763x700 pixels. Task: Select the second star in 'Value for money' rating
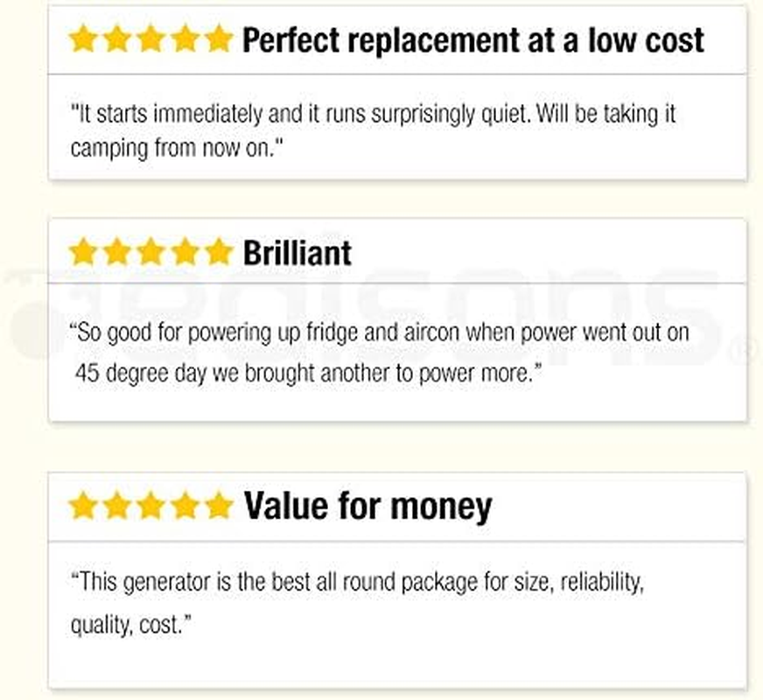point(117,506)
